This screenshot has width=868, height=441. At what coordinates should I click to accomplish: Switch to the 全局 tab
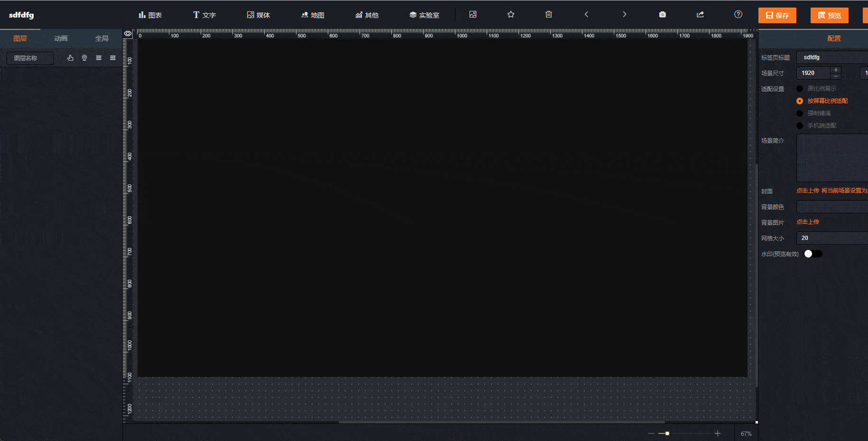(102, 38)
